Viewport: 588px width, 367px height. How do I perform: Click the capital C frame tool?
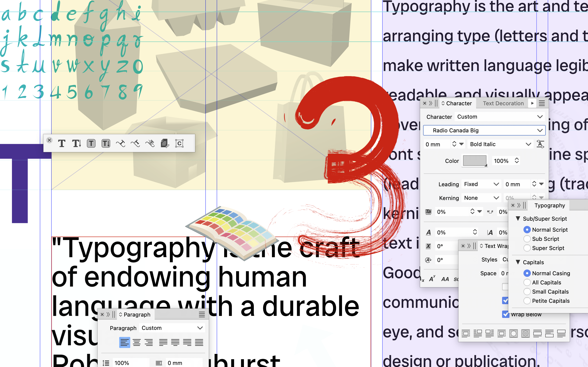(179, 143)
